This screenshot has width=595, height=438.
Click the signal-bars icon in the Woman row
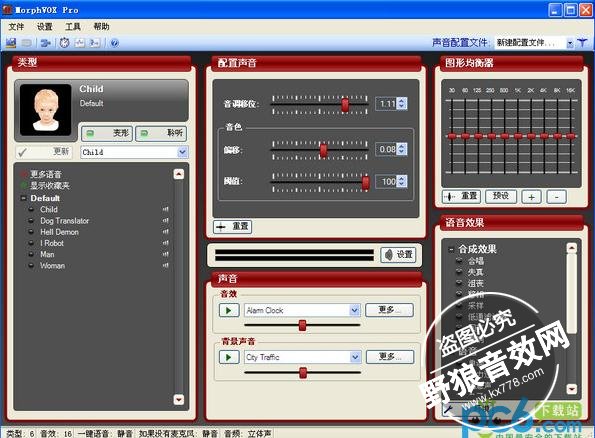tap(165, 266)
